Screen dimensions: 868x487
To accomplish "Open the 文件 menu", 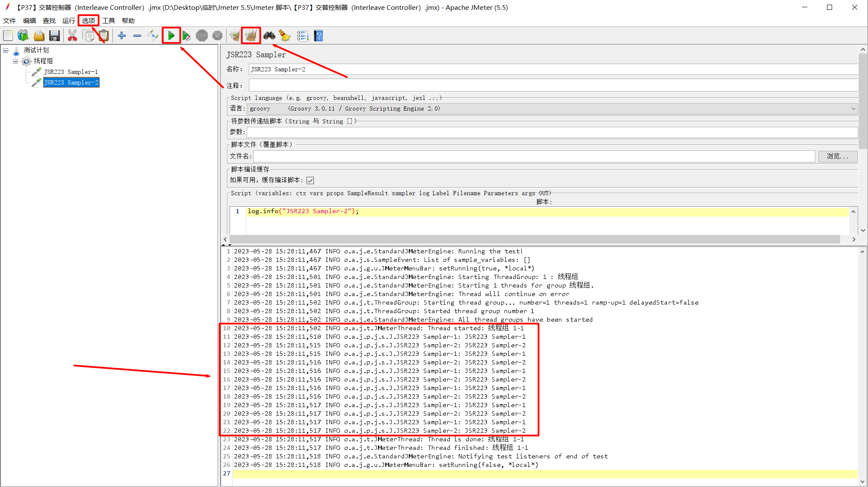I will [9, 21].
